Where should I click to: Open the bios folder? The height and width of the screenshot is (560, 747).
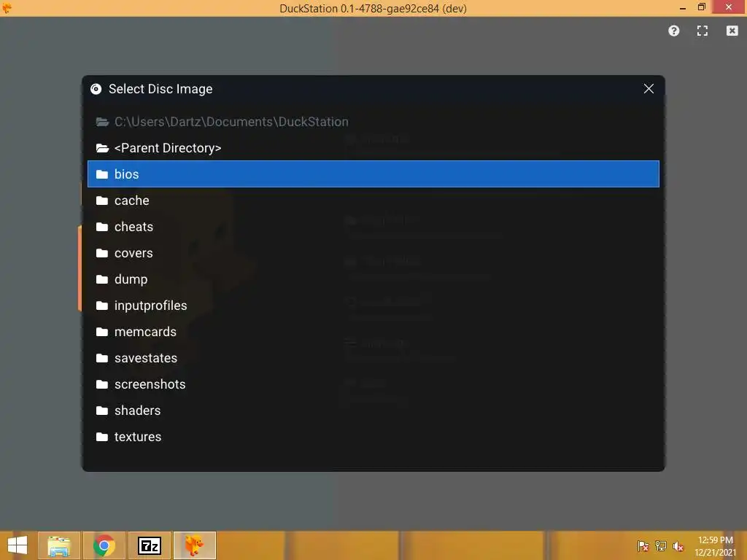pyautogui.click(x=373, y=174)
